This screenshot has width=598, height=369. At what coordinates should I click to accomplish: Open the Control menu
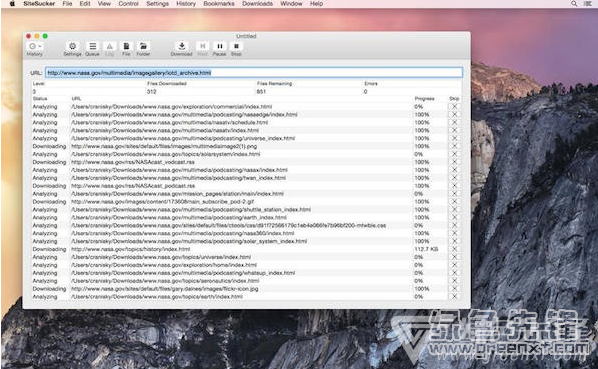tap(129, 3)
